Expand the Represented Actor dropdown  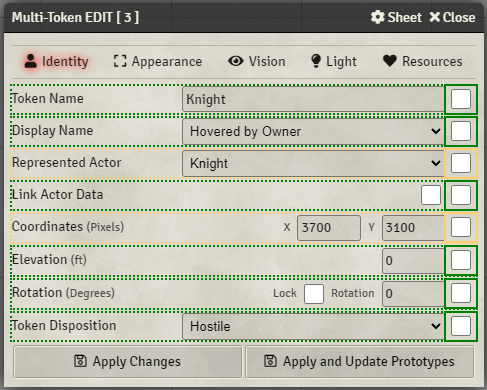[313, 163]
